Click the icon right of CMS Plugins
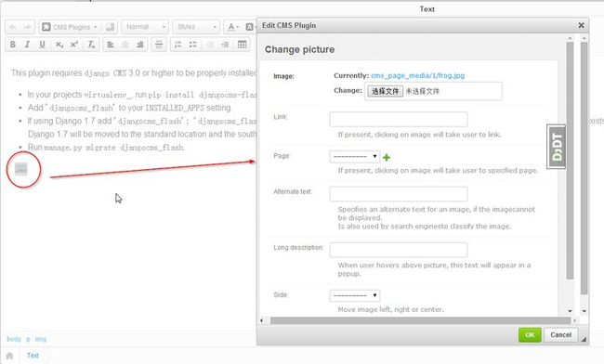Screen dimensions: 604x364 click(x=110, y=27)
